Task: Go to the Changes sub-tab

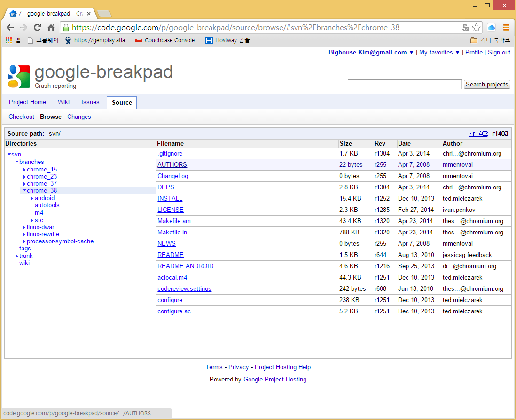Action: click(79, 117)
